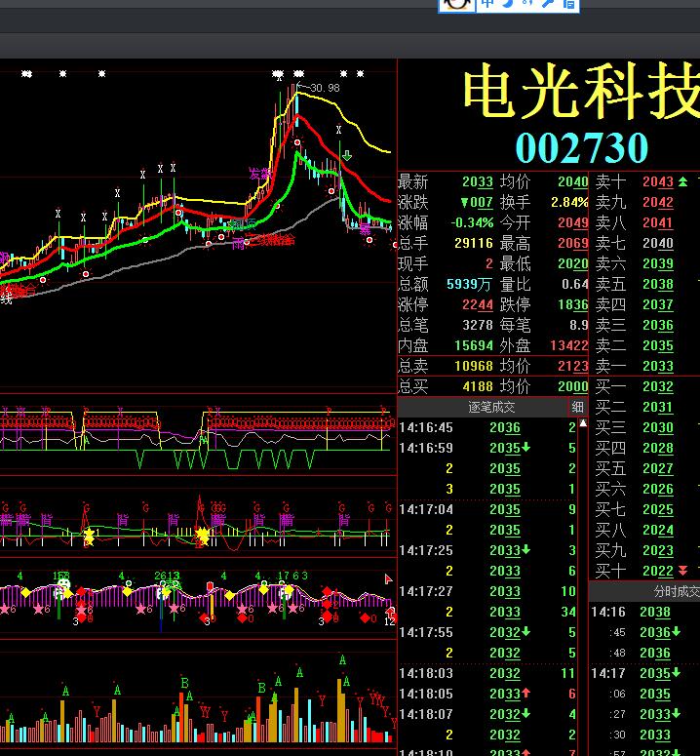Viewport: 700px width, 756px height.
Task: Click the 现手 value 2
Action: [x=489, y=263]
